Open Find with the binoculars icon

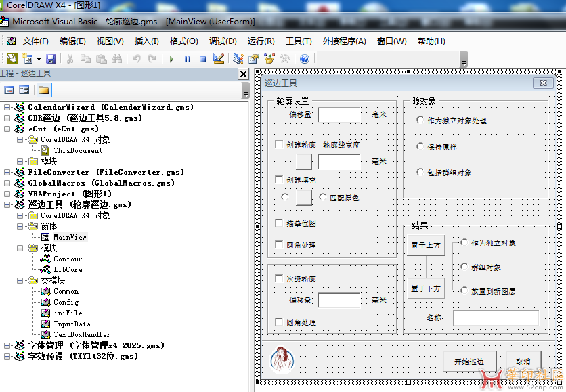click(116, 58)
